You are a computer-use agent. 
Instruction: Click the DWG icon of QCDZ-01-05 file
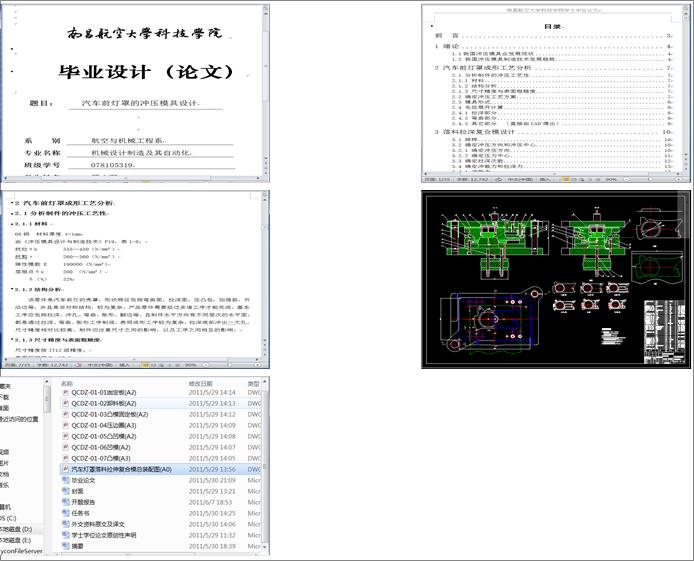click(x=66, y=436)
